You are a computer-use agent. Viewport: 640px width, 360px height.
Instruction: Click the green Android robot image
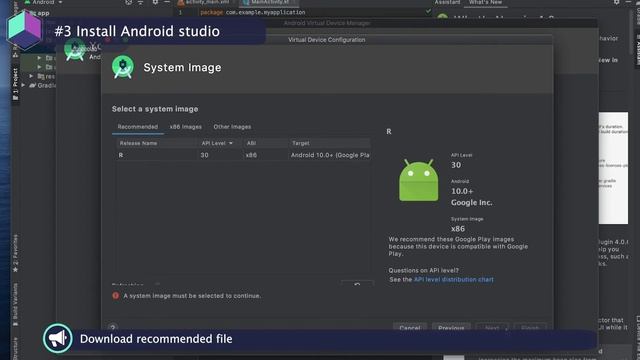[x=418, y=180]
